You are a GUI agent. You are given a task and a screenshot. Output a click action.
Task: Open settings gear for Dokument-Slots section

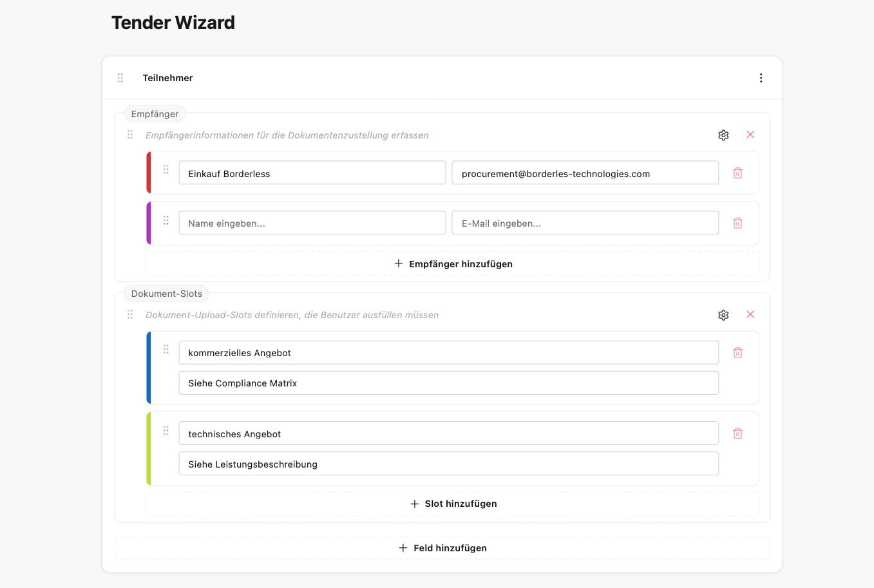[723, 315]
